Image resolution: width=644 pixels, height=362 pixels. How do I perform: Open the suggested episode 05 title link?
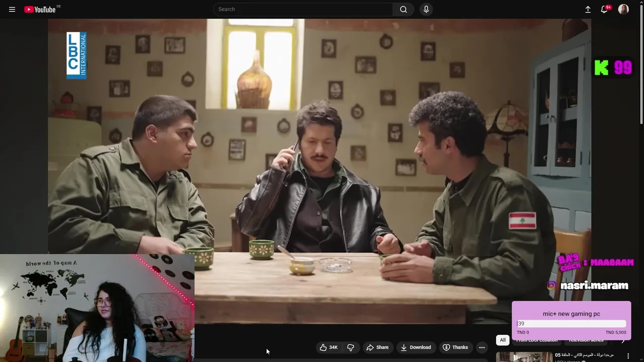584,355
